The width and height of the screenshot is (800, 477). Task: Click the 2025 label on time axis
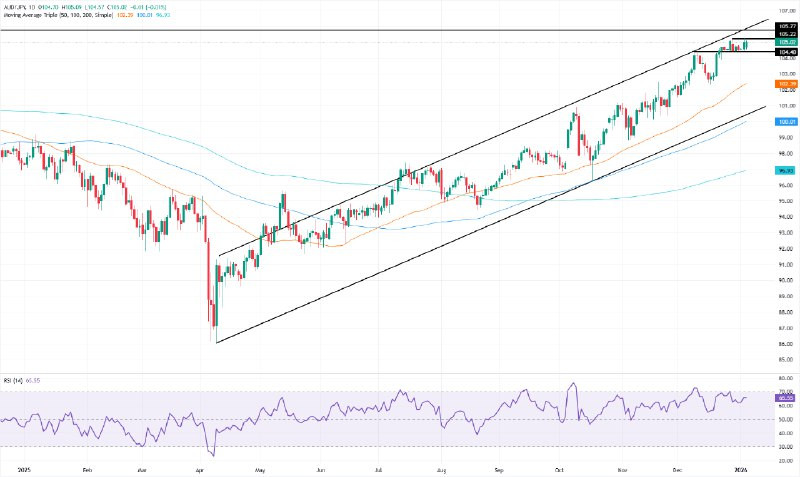(24, 468)
